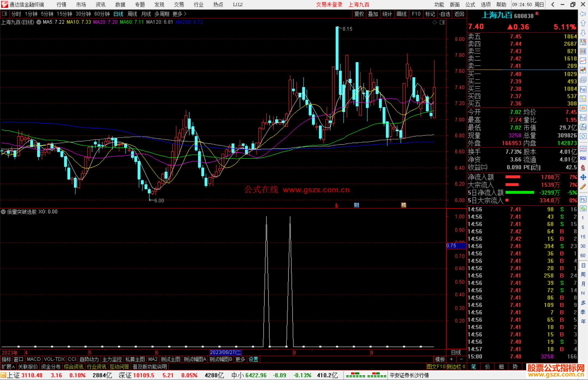Expand the 更多 timeframe options
The height and width of the screenshot is (380, 588).
pos(179,14)
